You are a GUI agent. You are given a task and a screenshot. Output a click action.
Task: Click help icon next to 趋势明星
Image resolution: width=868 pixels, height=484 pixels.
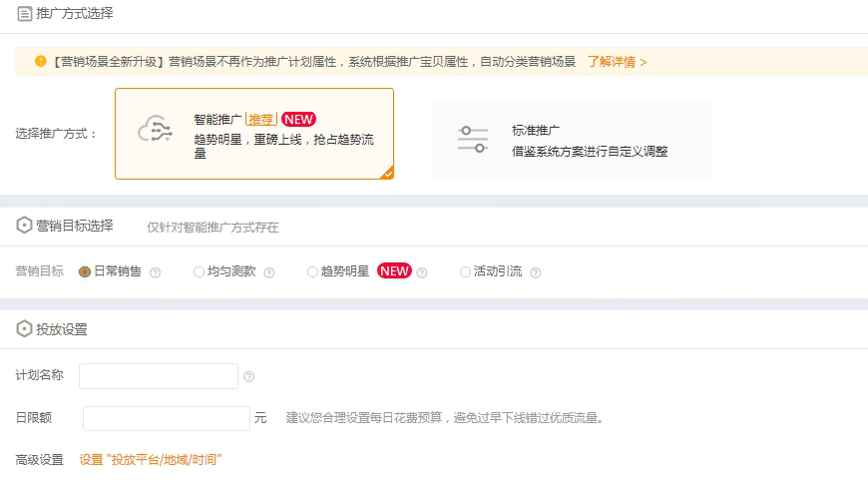point(422,272)
